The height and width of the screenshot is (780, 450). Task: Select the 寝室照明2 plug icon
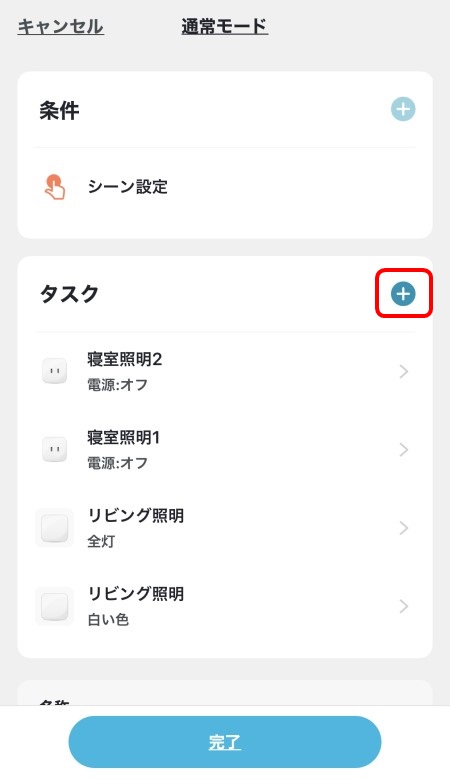click(55, 371)
